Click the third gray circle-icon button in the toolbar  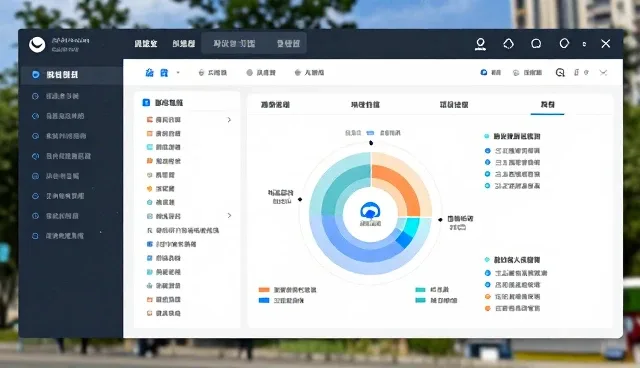309,73
